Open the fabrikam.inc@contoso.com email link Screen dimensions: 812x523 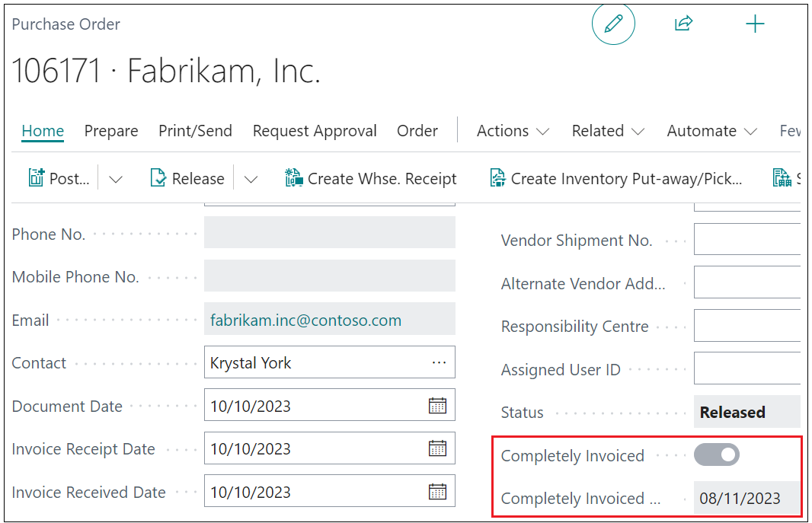click(305, 320)
